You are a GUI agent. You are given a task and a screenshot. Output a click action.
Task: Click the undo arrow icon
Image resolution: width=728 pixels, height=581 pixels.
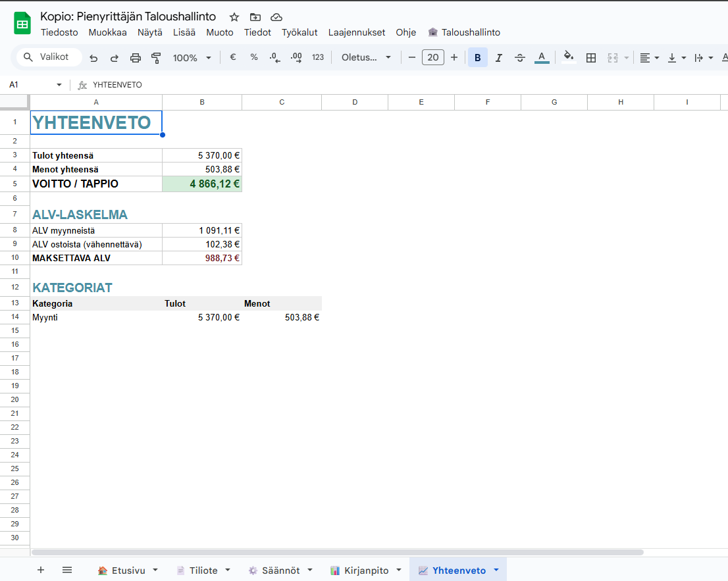point(93,58)
